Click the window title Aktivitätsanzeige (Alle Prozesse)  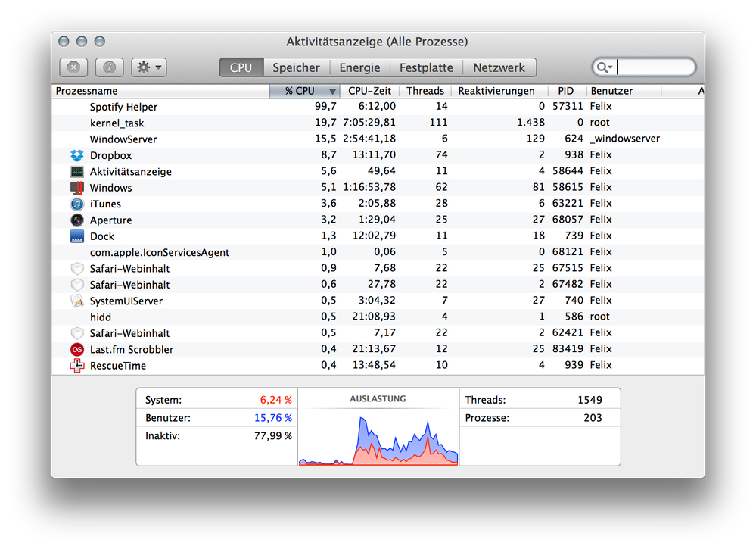coord(377,42)
